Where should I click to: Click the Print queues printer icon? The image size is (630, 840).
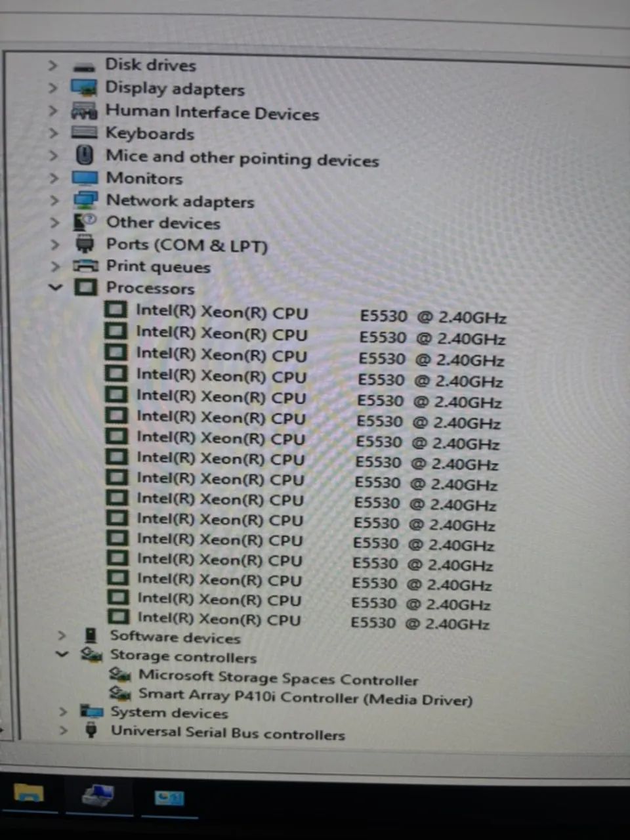pos(85,266)
